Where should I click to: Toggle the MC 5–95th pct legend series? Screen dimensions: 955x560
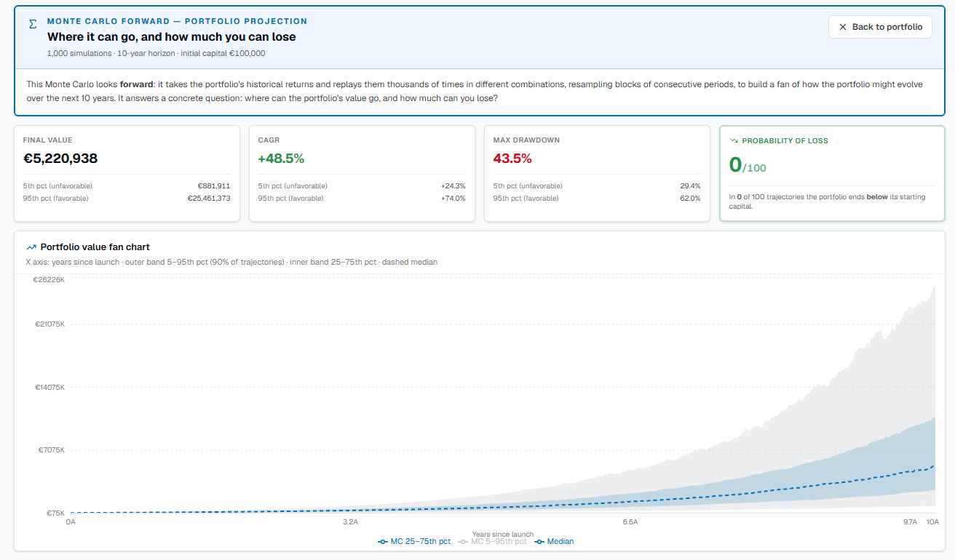click(x=493, y=542)
